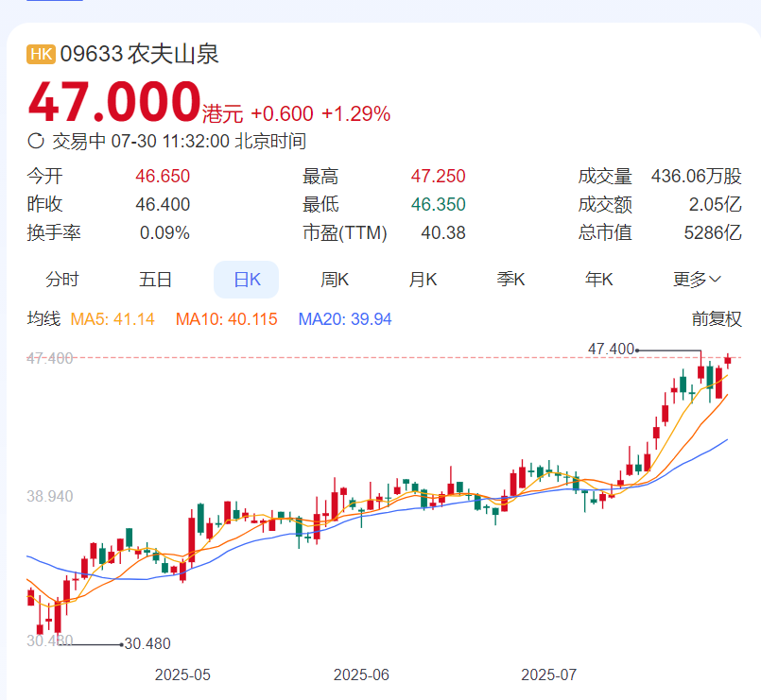Image resolution: width=761 pixels, height=700 pixels.
Task: Click the 总市值 value 5286亿
Action: (713, 232)
